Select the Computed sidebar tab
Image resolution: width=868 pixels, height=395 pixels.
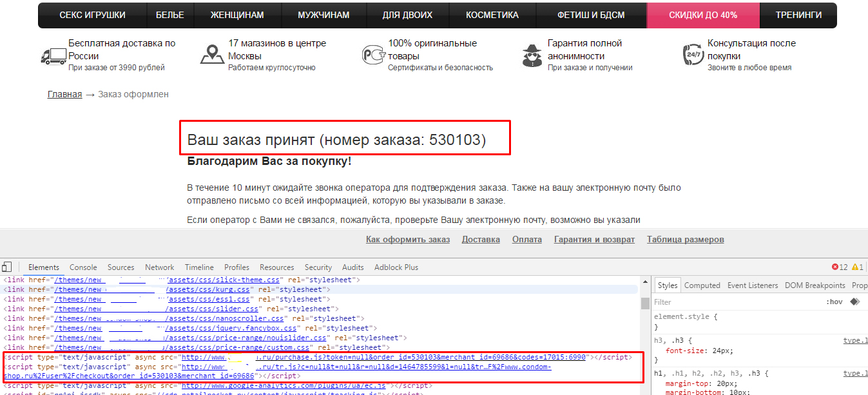click(x=702, y=285)
